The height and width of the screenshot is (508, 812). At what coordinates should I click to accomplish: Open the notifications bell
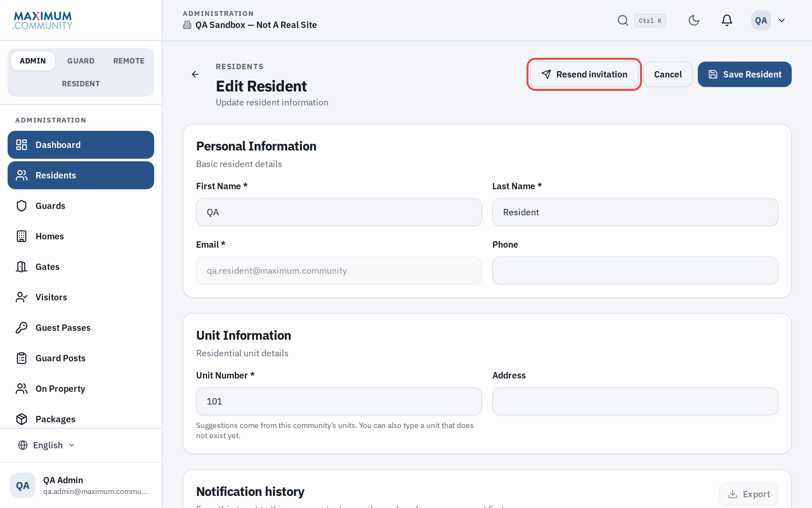727,21
